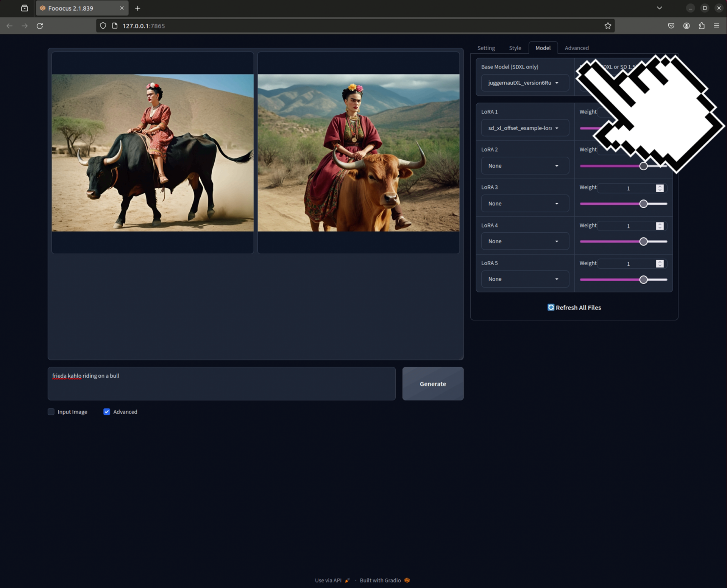Switch to the Advanced tab
This screenshot has width=727, height=588.
[x=576, y=48]
